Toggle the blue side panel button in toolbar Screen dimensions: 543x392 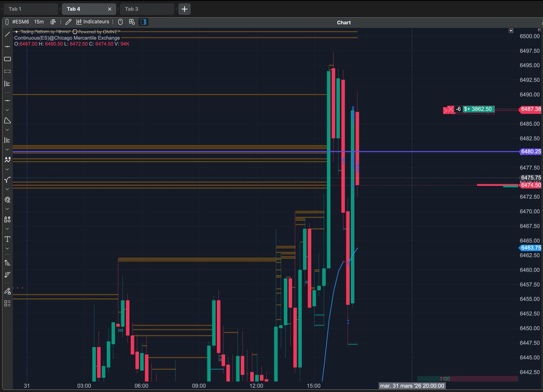coord(143,22)
